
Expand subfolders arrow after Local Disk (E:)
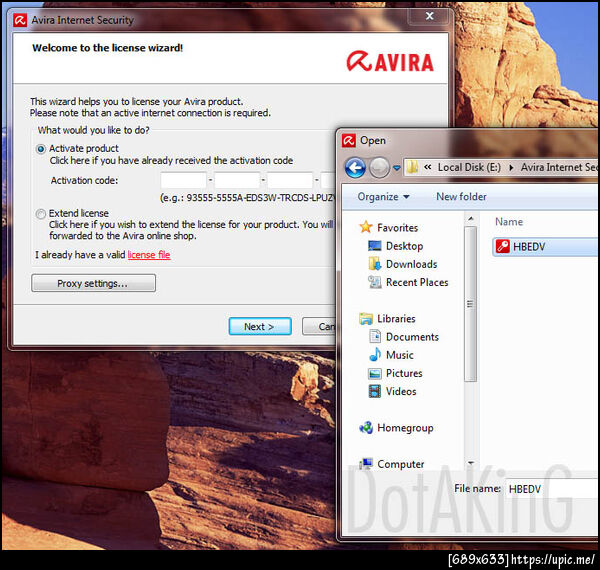point(511,168)
